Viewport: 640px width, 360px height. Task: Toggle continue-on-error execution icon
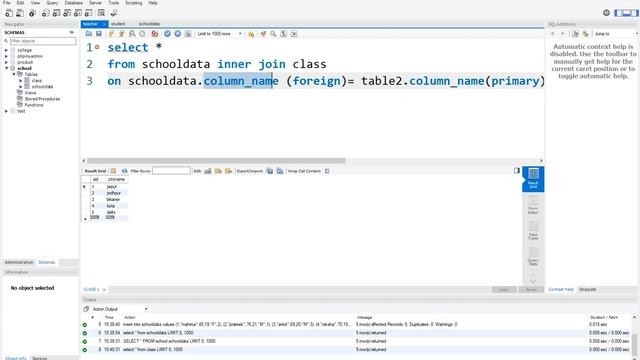(x=154, y=34)
